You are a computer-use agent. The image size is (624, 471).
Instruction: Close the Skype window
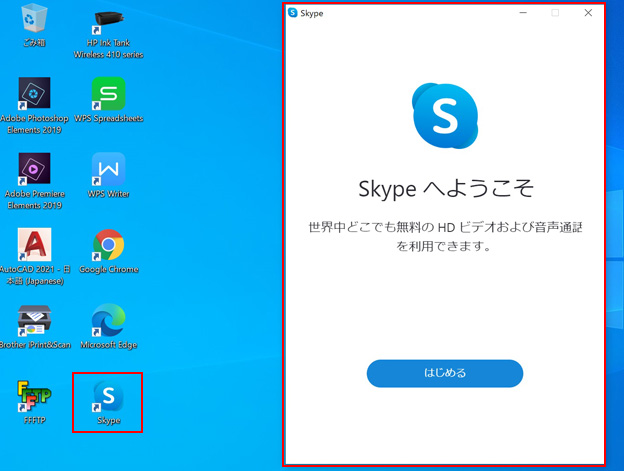588,13
